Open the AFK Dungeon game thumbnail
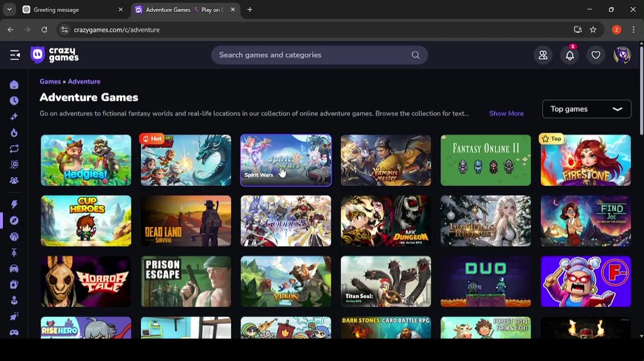This screenshot has height=361, width=644. point(386,221)
